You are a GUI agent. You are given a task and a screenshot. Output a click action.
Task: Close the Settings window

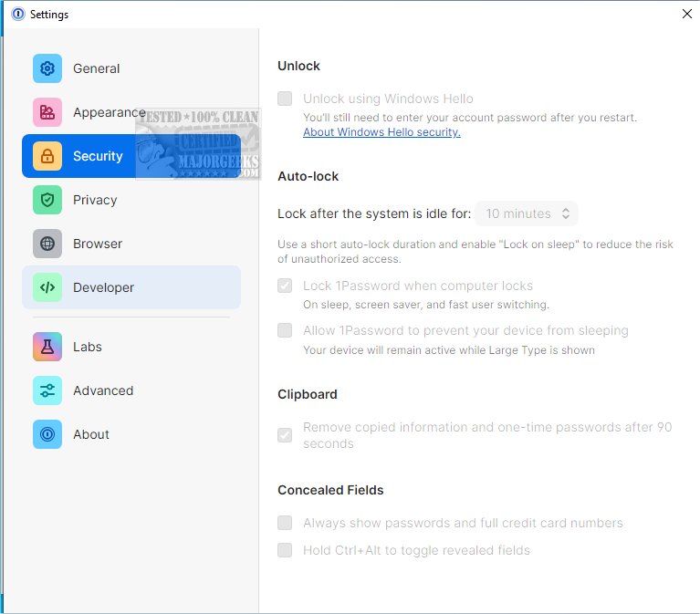tap(687, 14)
